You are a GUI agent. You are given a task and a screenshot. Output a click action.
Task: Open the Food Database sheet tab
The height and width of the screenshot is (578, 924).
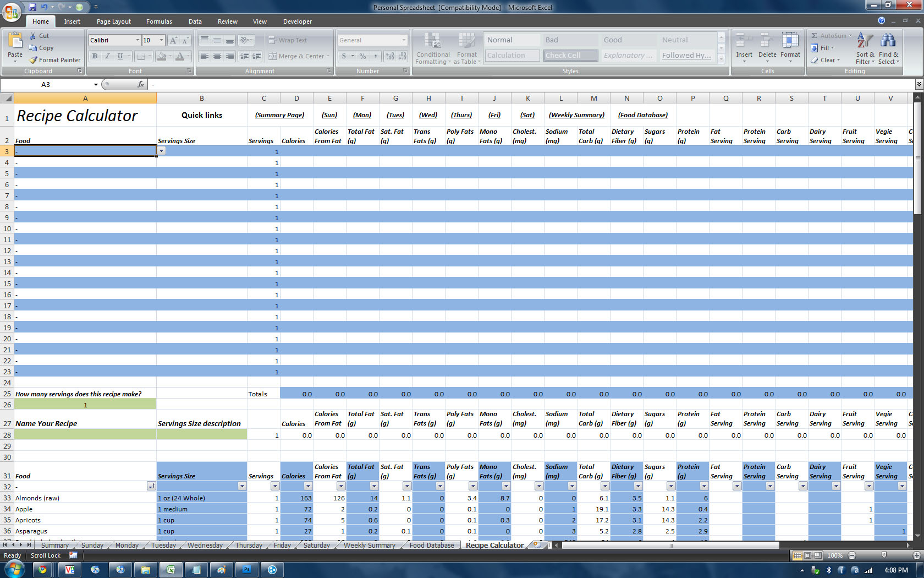432,546
